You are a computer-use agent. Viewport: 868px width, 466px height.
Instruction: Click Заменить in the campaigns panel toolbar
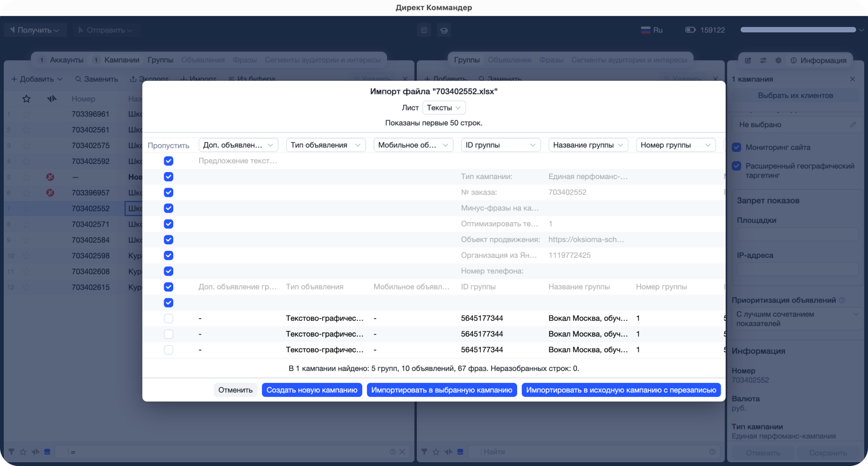point(97,79)
